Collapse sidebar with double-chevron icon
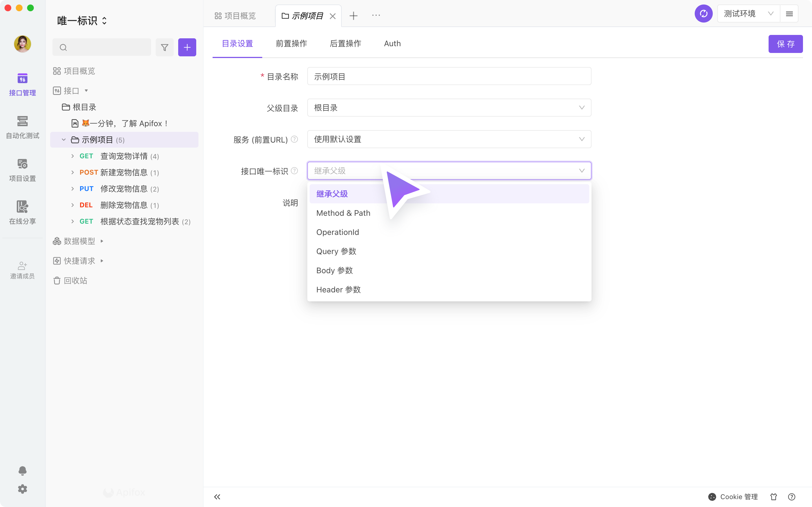 coord(217,497)
